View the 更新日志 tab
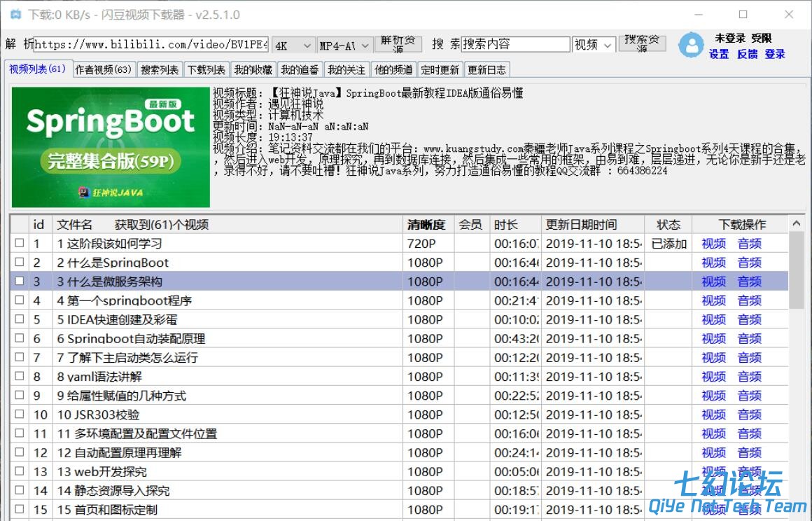The height and width of the screenshot is (521, 812). coord(486,69)
